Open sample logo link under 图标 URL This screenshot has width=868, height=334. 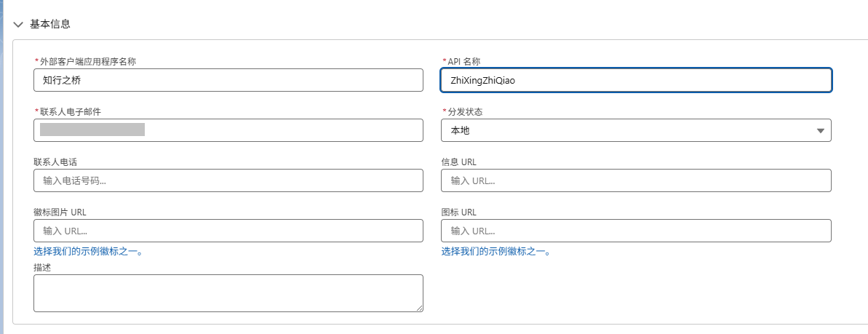495,251
